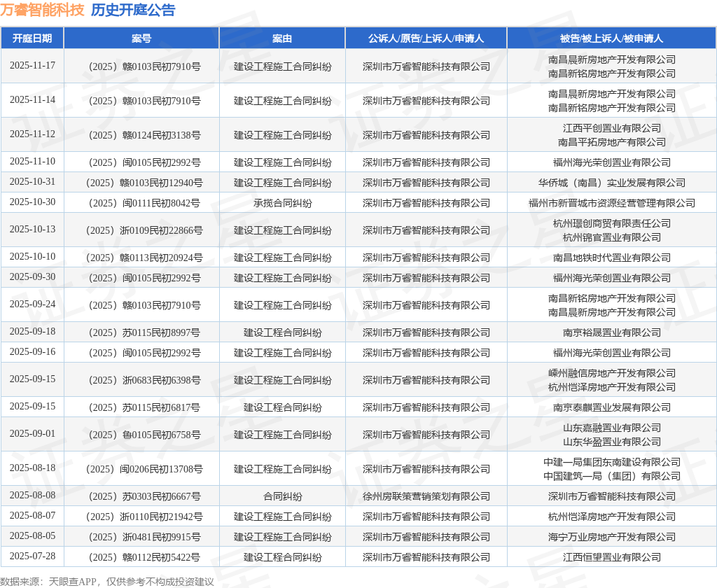
Task: Click defendant 杭州璟创商贸有限责任公司
Action: (x=612, y=223)
